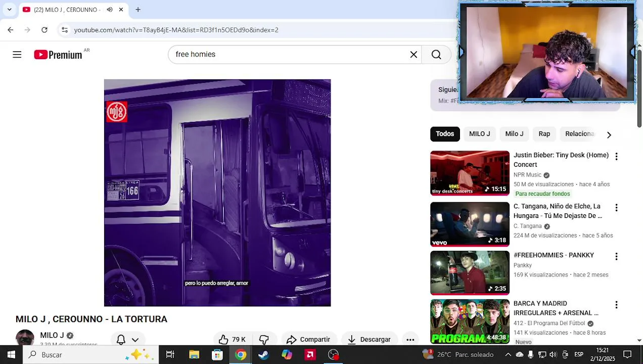Viewport: 643px width, 364px height.
Task: Open AMD Software from taskbar
Action: pyautogui.click(x=310, y=355)
